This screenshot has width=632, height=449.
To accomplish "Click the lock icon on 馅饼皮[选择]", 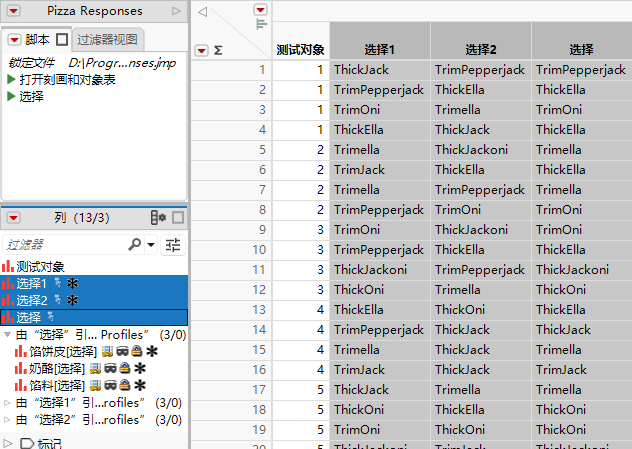I will (137, 351).
